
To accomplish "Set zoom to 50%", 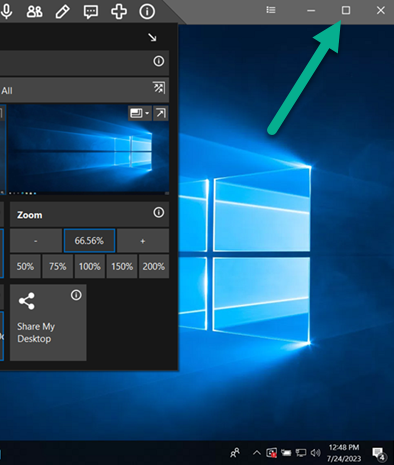I will point(25,266).
